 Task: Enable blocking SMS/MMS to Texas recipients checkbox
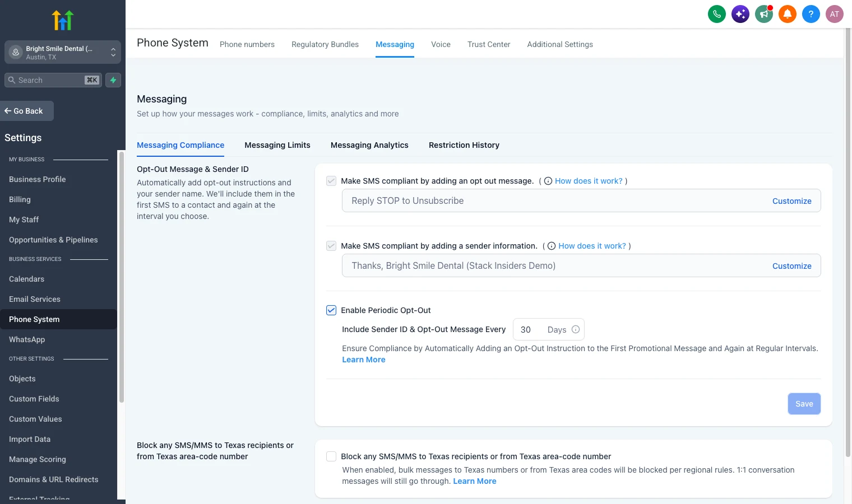coord(331,456)
